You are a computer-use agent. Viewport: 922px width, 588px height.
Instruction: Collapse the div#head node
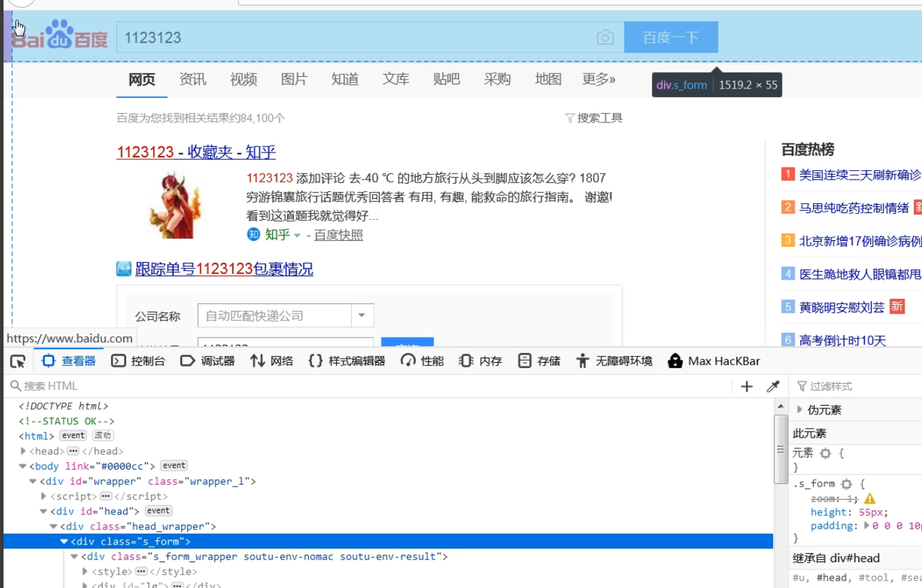click(44, 511)
